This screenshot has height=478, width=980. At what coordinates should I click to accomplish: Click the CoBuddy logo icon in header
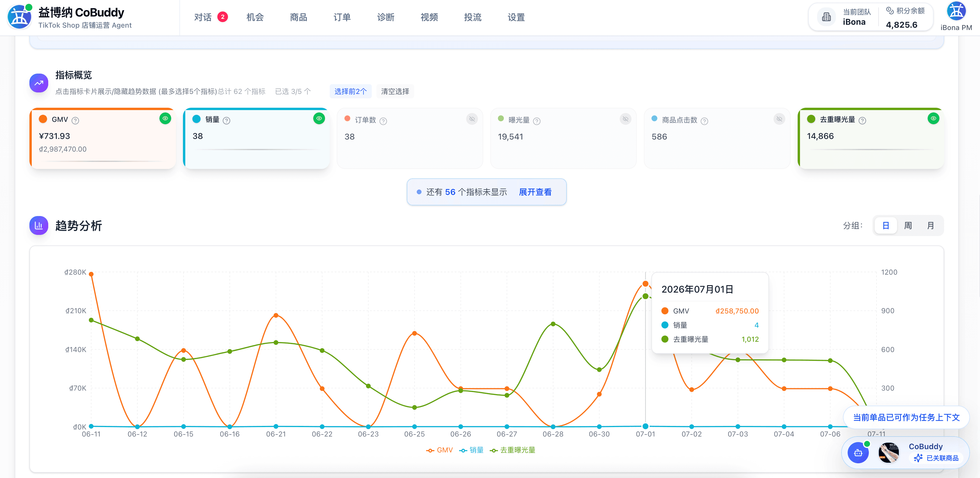coord(19,17)
